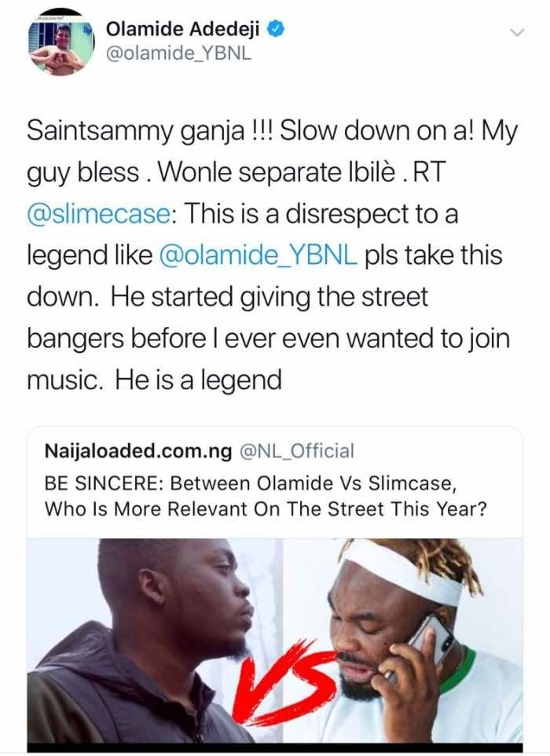Click the blue verified badge
The image size is (550, 756).
coord(276,30)
